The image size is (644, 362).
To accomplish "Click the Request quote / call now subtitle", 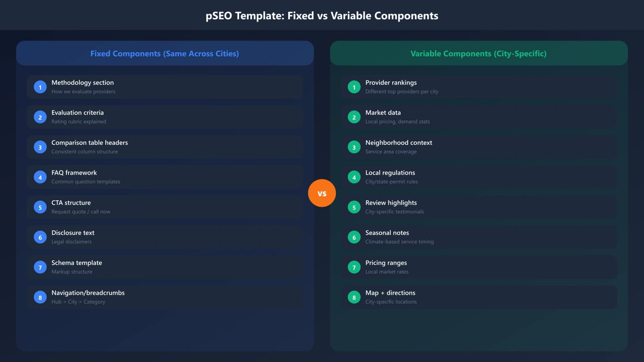I will click(80, 211).
